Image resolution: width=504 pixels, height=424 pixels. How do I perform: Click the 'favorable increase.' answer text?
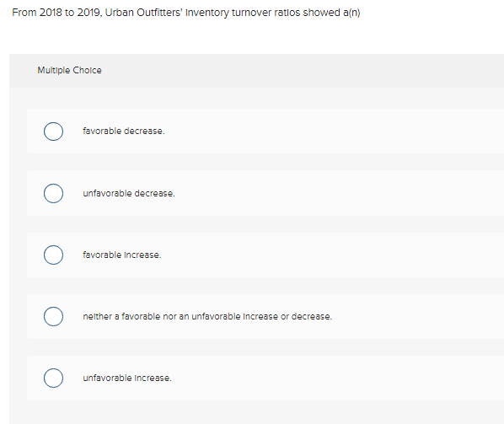click(x=122, y=255)
